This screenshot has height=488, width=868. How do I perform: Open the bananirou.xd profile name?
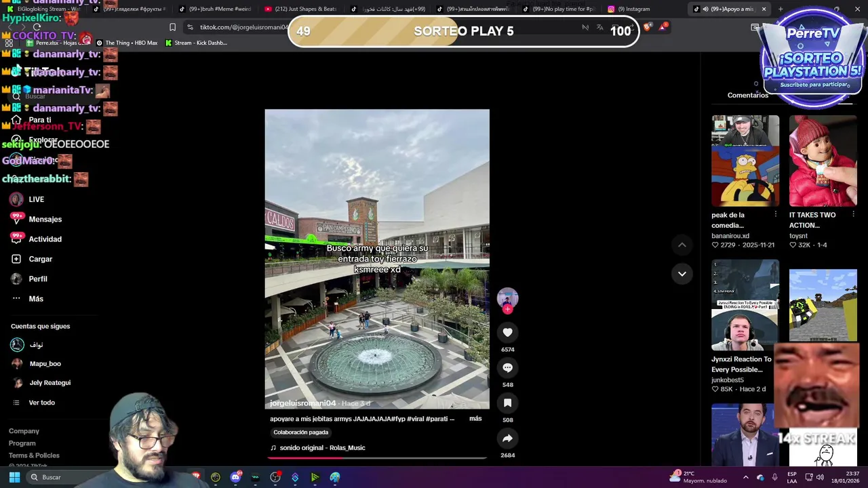pyautogui.click(x=730, y=236)
